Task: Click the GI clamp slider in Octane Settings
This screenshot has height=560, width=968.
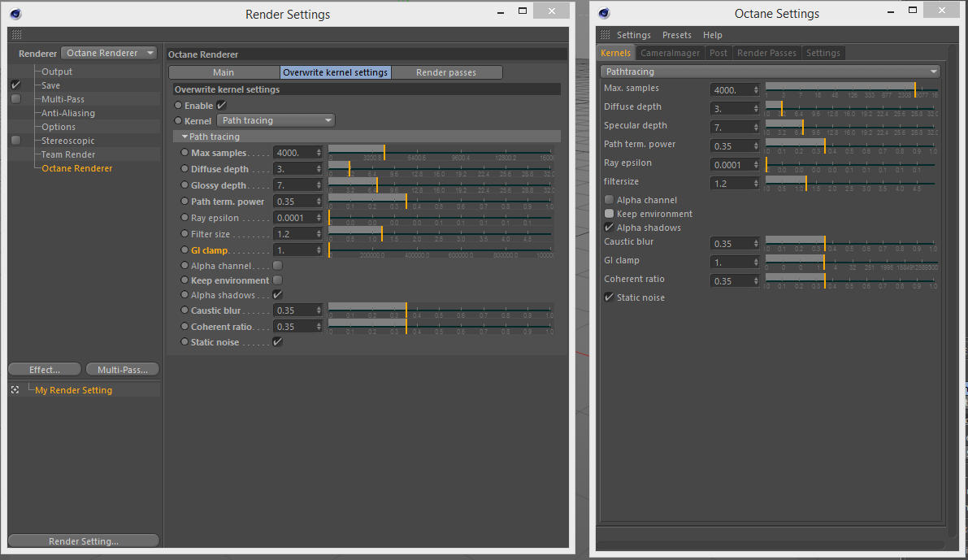Action: [852, 263]
